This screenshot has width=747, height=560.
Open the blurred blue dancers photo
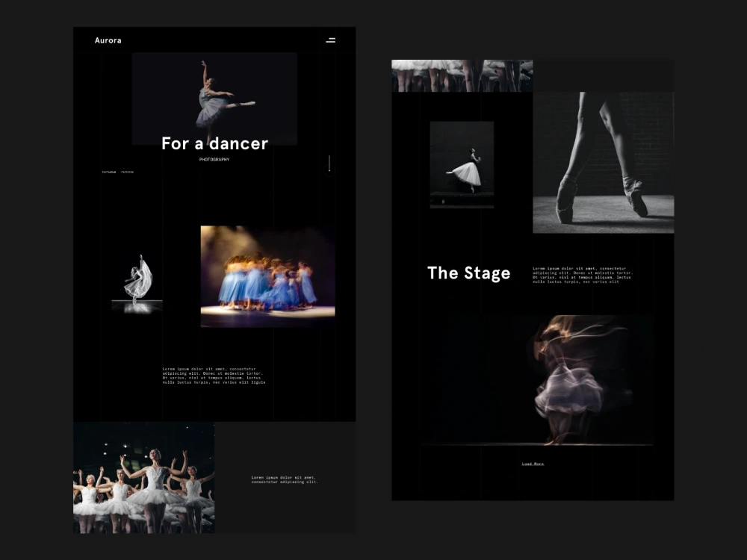click(267, 277)
